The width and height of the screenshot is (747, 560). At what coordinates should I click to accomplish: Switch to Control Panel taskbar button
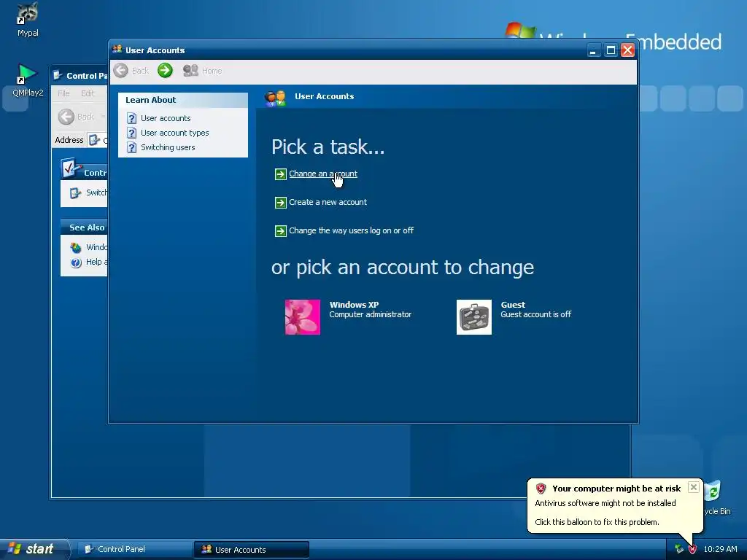coord(134,549)
